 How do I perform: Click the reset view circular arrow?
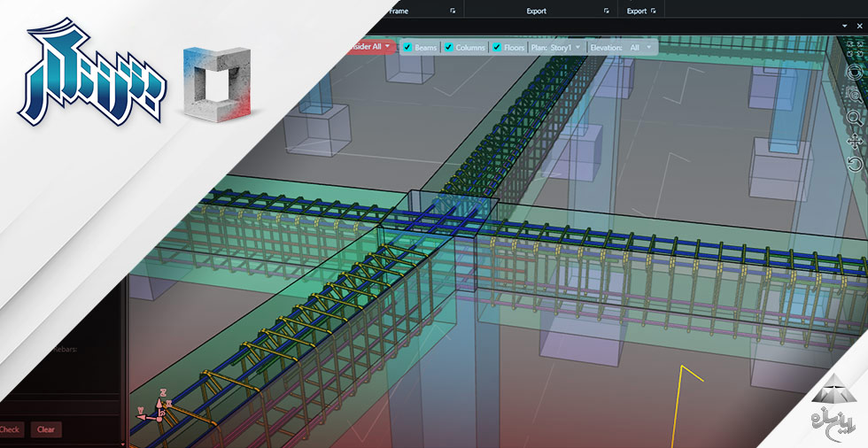click(855, 164)
